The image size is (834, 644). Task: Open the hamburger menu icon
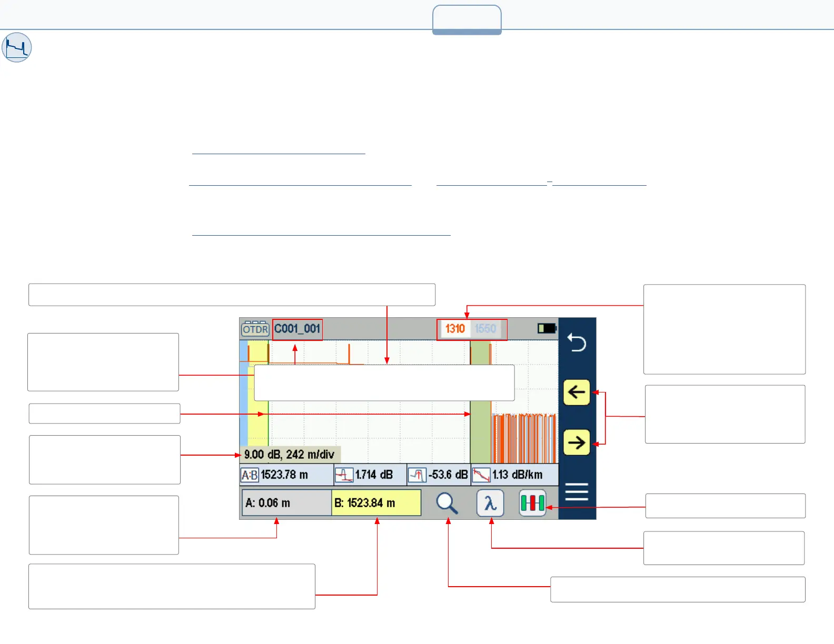click(x=577, y=492)
